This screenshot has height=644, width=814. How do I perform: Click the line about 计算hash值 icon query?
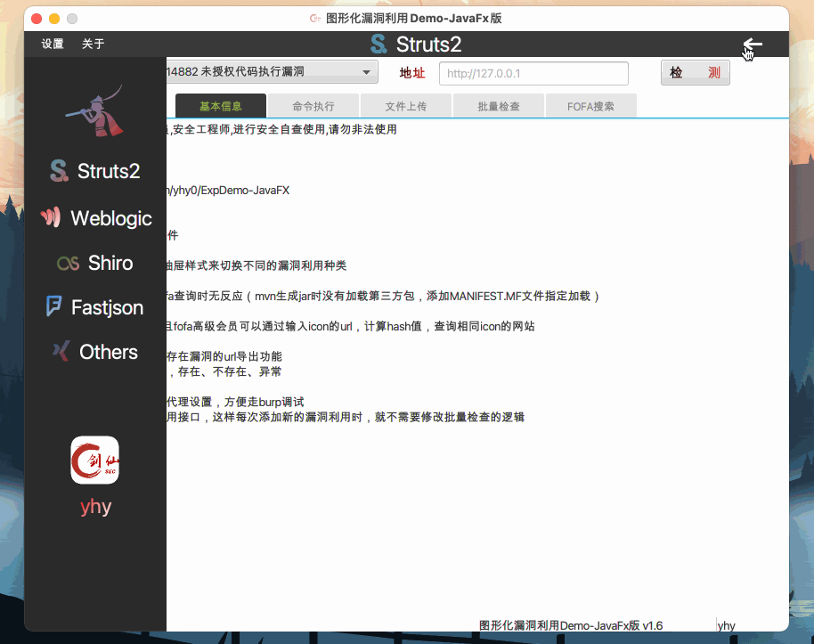coord(351,326)
